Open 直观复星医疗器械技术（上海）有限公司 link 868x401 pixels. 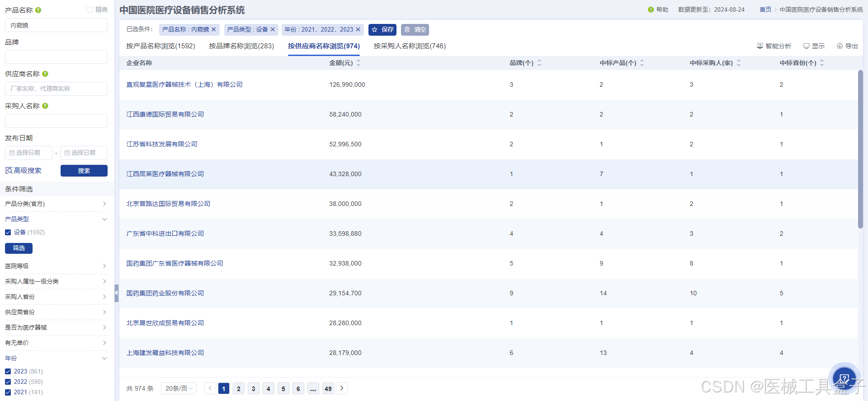point(184,84)
